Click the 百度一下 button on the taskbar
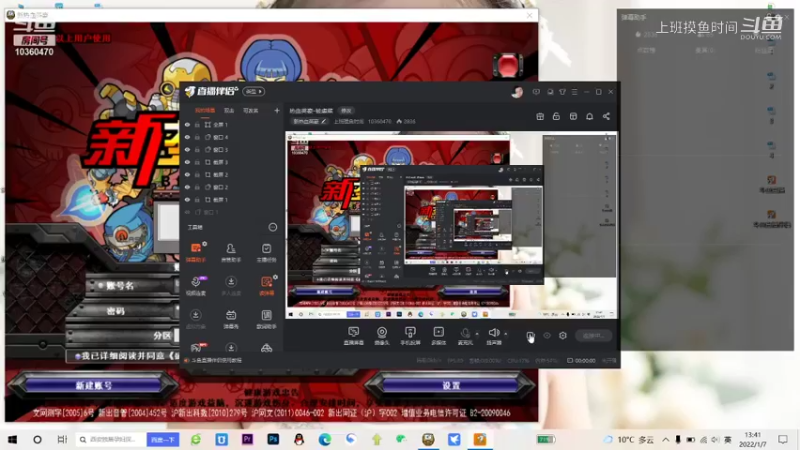This screenshot has width=800, height=450. tap(163, 439)
